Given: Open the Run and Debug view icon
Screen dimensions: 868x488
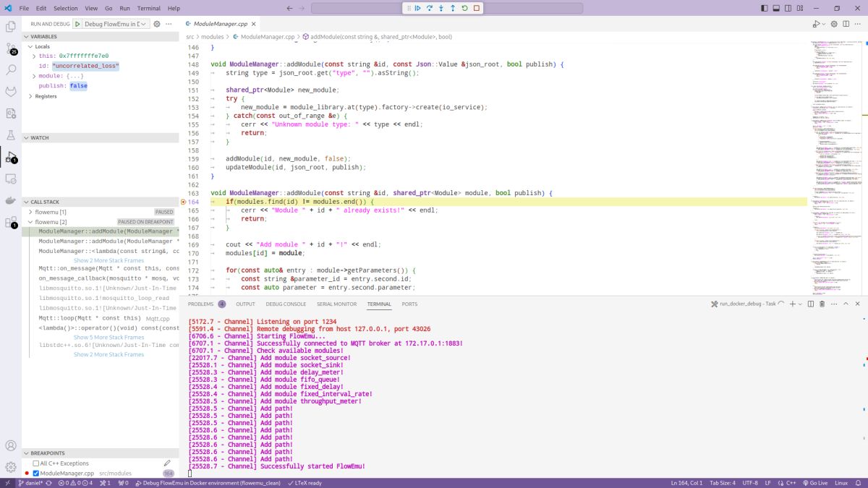Looking at the screenshot, I should (11, 157).
